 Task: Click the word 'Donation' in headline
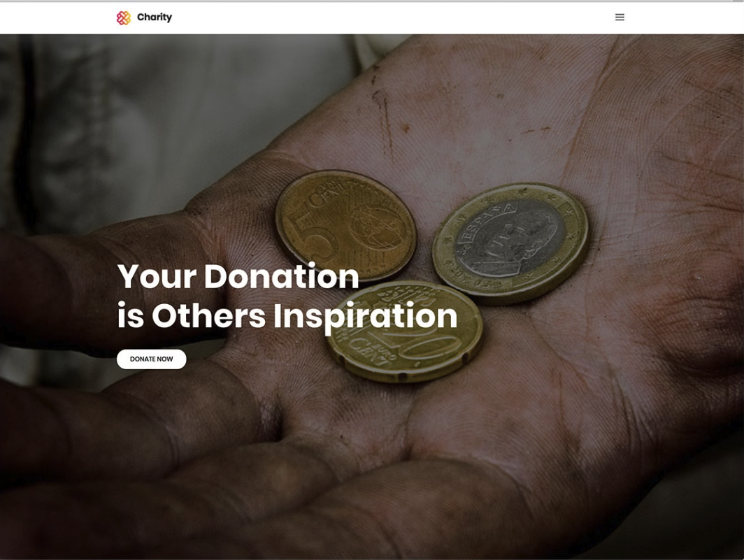coord(281,276)
